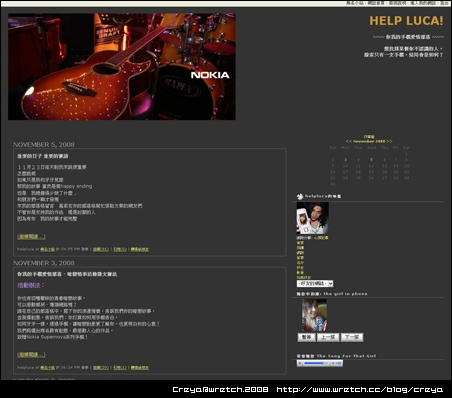Select day 5 in the November calendar

click(371, 160)
